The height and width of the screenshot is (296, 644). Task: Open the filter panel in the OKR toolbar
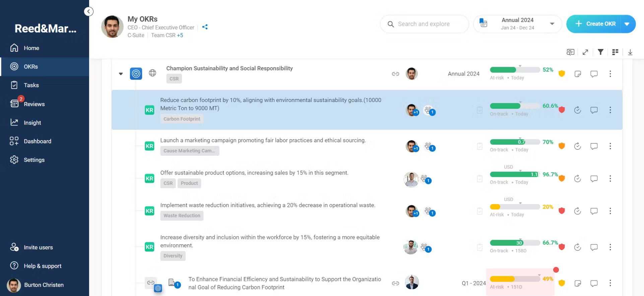tap(600, 52)
